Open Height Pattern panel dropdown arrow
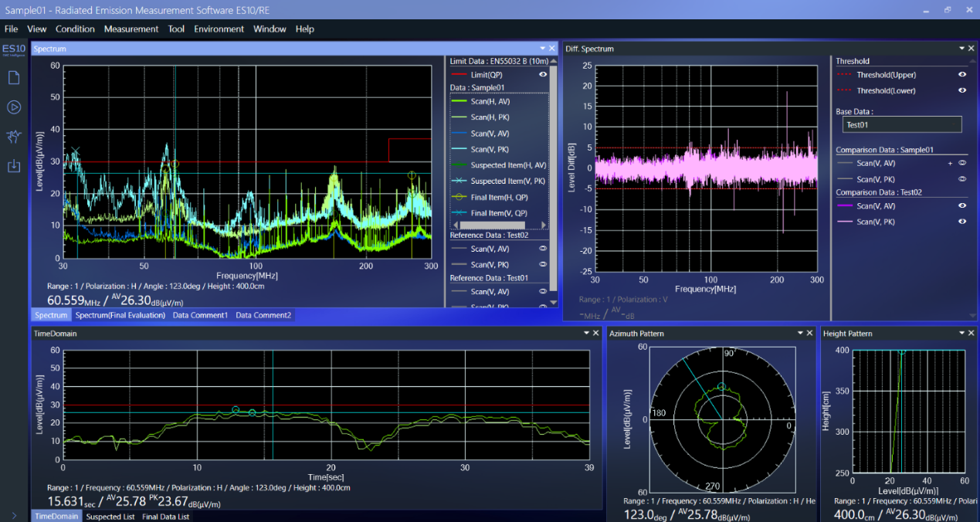 pyautogui.click(x=961, y=334)
